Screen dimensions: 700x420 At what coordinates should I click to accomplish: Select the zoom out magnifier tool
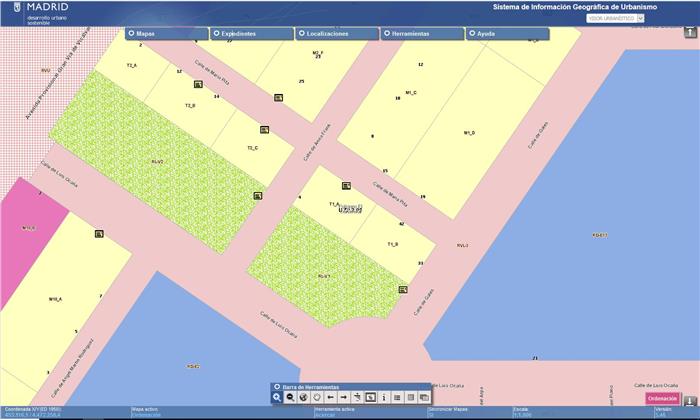(290, 398)
